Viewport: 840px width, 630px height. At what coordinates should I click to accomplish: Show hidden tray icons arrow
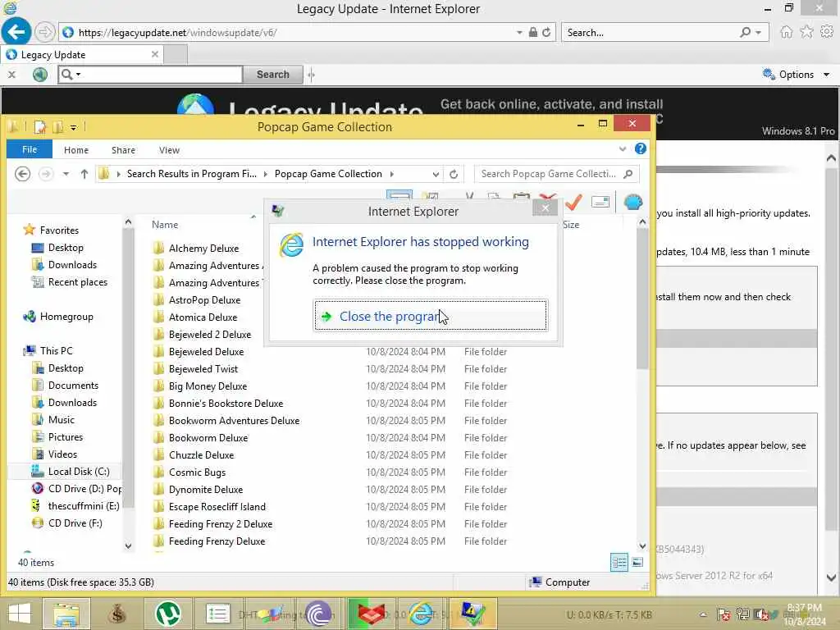703,614
